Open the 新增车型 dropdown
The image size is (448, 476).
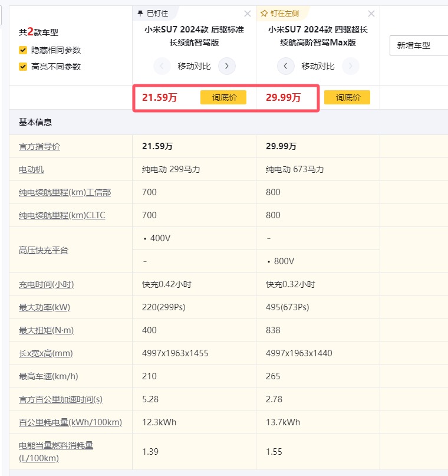coord(419,45)
